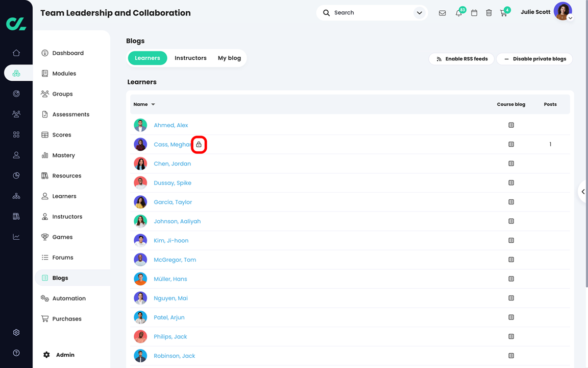
Task: Click Julie Scott's profile avatar
Action: tap(562, 11)
